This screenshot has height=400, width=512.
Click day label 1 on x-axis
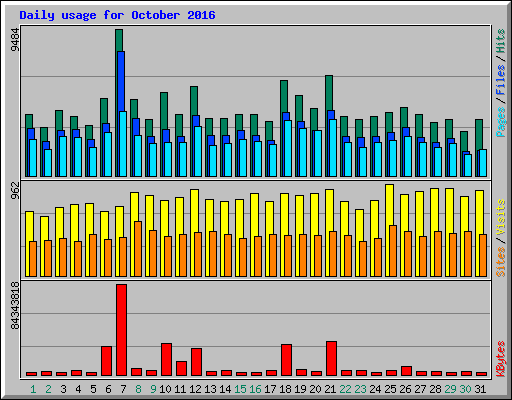(33, 389)
